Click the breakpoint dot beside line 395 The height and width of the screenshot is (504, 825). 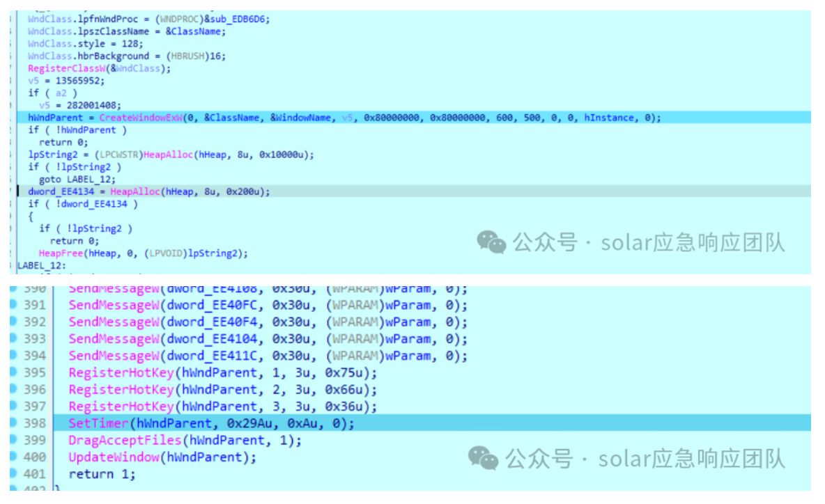[x=13, y=372]
